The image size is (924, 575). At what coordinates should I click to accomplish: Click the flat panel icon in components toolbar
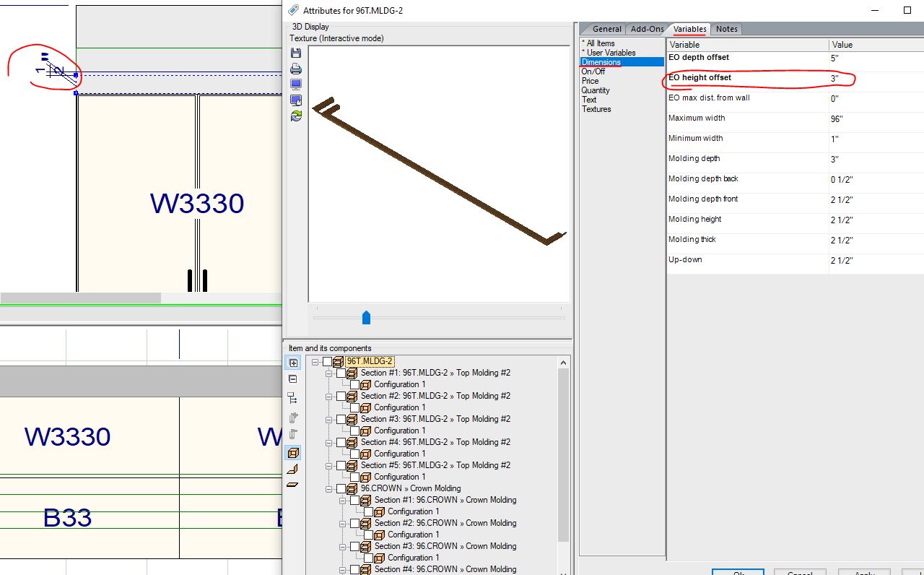pyautogui.click(x=292, y=485)
